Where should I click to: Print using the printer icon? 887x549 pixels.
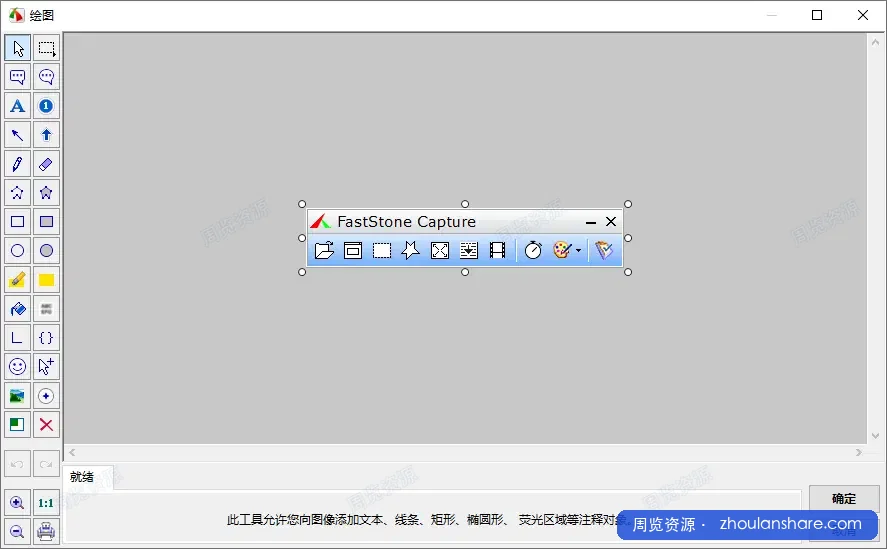tap(46, 531)
